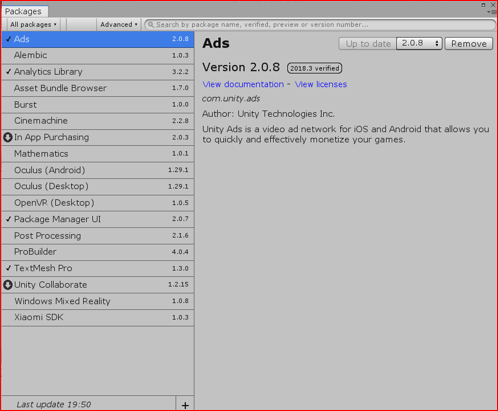Select the Post Processing package

point(98,236)
